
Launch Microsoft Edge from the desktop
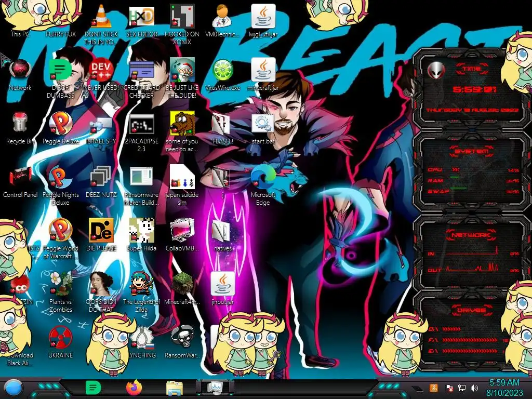263,186
